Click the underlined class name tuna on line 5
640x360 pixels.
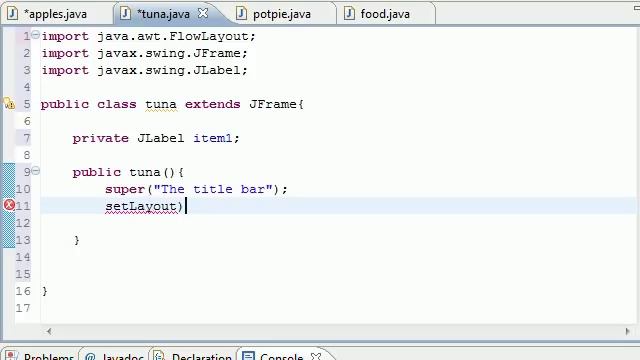coord(161,104)
